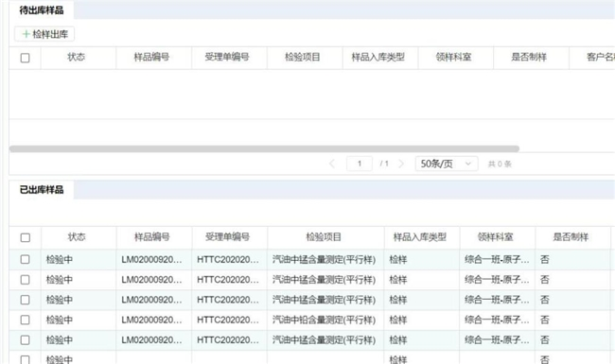Open the 50条/页 page size dropdown
Image resolution: width=615 pixels, height=364 pixels.
447,164
